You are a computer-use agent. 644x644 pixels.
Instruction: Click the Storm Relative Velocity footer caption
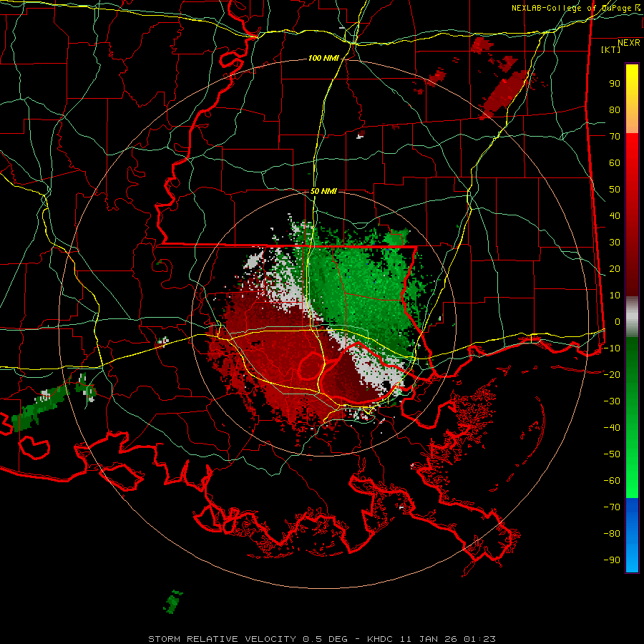coord(321,639)
